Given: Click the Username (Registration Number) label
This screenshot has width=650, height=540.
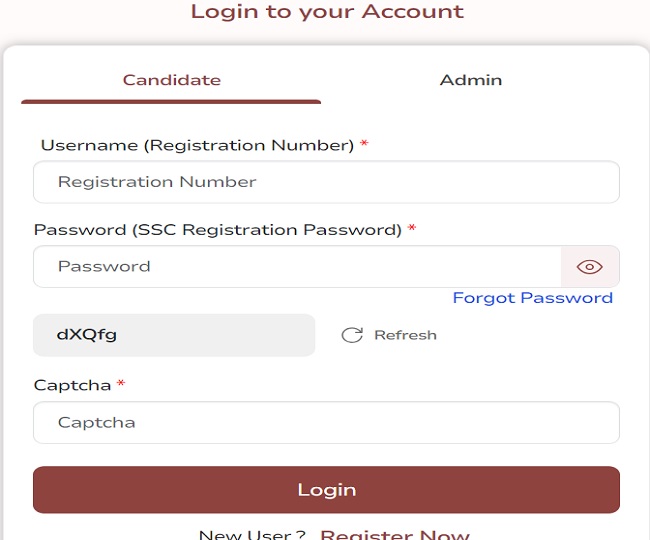Looking at the screenshot, I should tap(197, 145).
